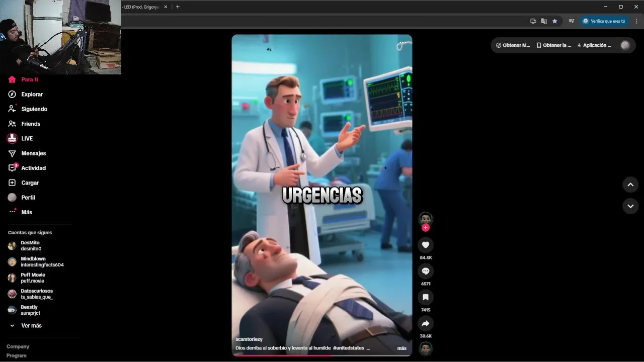The height and width of the screenshot is (362, 644).
Task: Save the video with the bookmark icon
Action: point(426,297)
